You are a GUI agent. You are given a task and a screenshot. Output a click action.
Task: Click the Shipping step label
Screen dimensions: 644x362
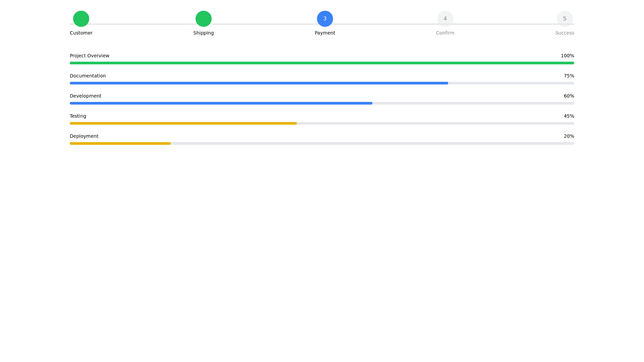point(204,33)
